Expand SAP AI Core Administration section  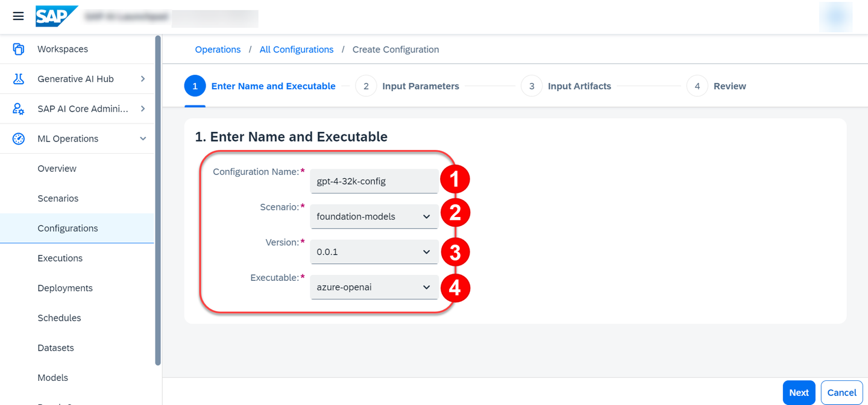pos(143,108)
